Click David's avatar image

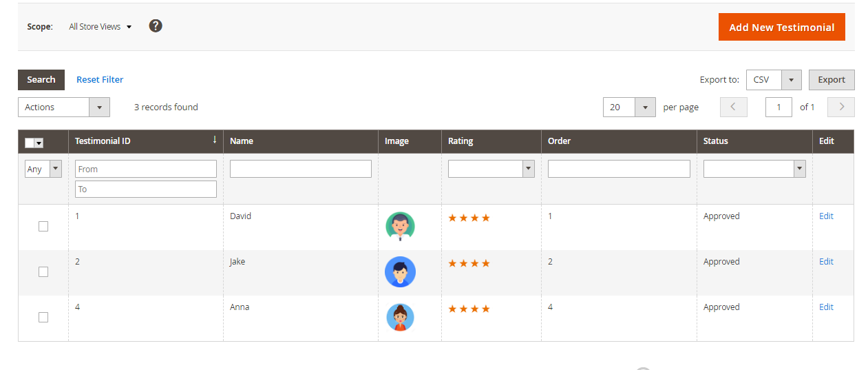tap(400, 227)
